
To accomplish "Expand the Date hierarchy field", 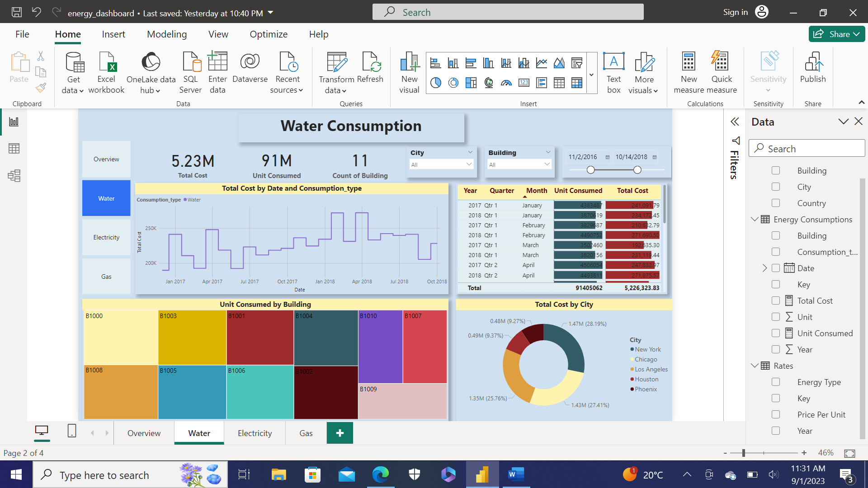I will tap(764, 268).
